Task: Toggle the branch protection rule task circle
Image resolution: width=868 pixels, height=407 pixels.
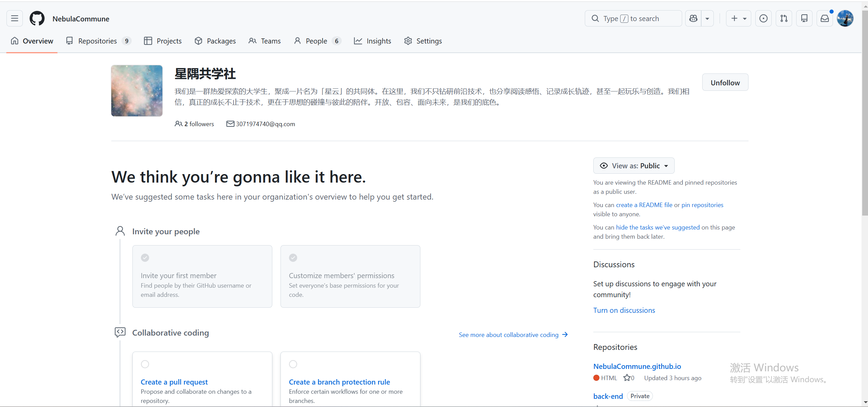Action: coord(293,364)
